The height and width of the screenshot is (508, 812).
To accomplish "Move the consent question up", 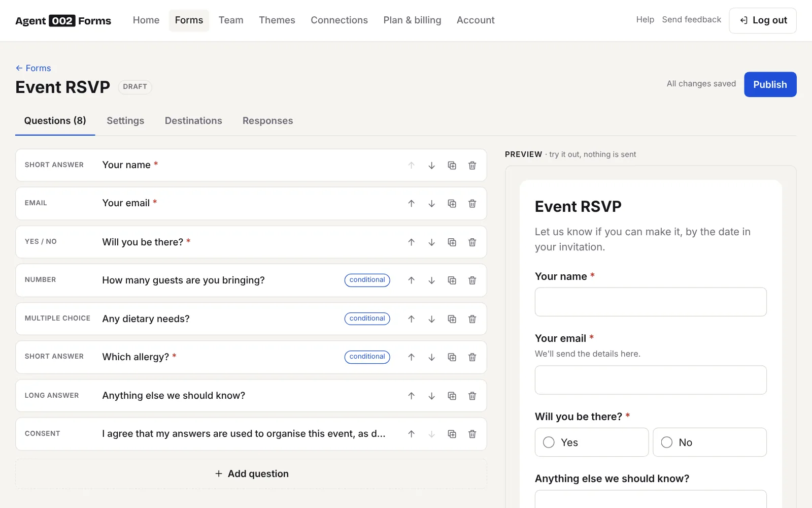I will tap(411, 434).
